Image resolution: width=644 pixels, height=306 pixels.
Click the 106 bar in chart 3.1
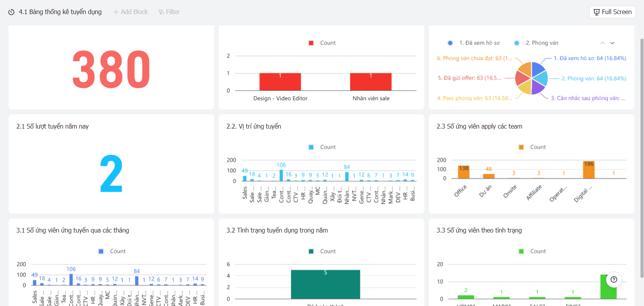(x=71, y=279)
